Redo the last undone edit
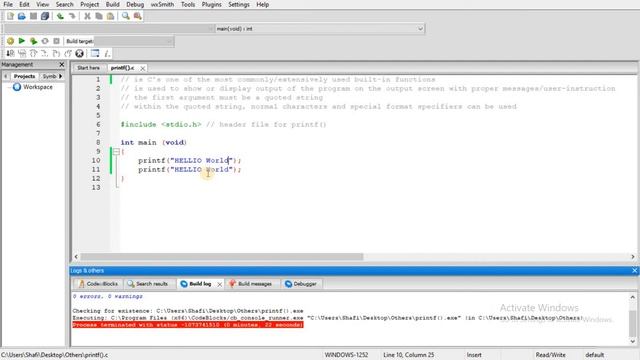 point(72,16)
